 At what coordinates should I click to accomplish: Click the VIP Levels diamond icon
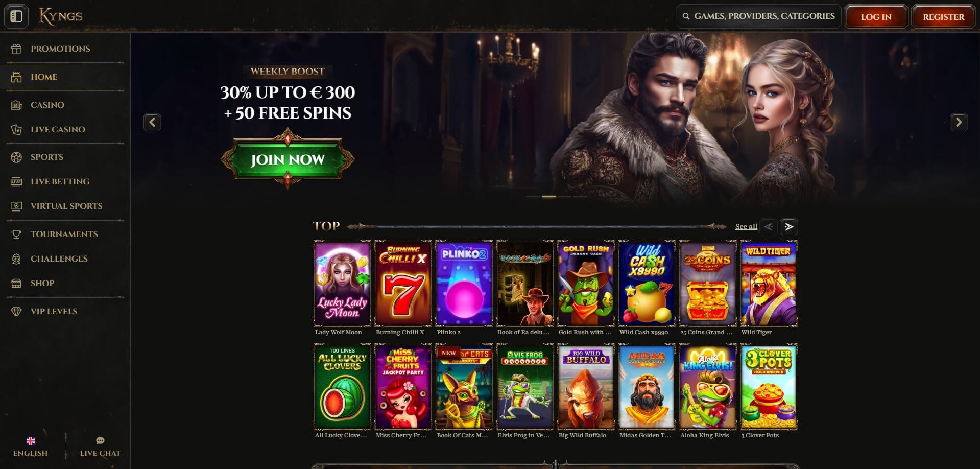pyautogui.click(x=16, y=312)
